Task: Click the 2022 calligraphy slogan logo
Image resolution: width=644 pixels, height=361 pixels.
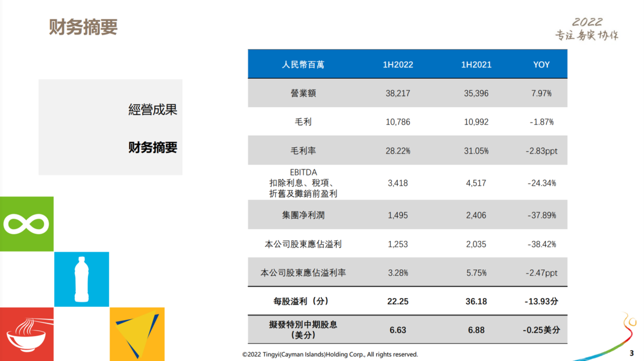Action: (x=587, y=29)
